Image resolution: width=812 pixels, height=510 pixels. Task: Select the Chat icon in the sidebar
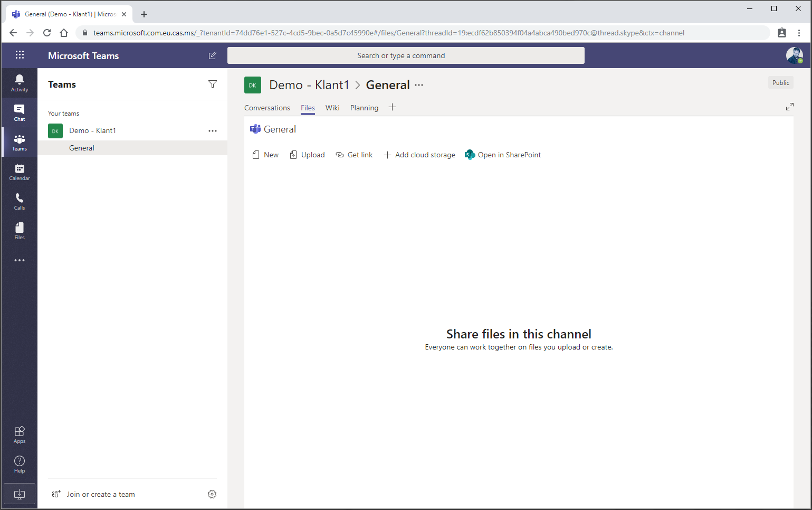point(19,112)
